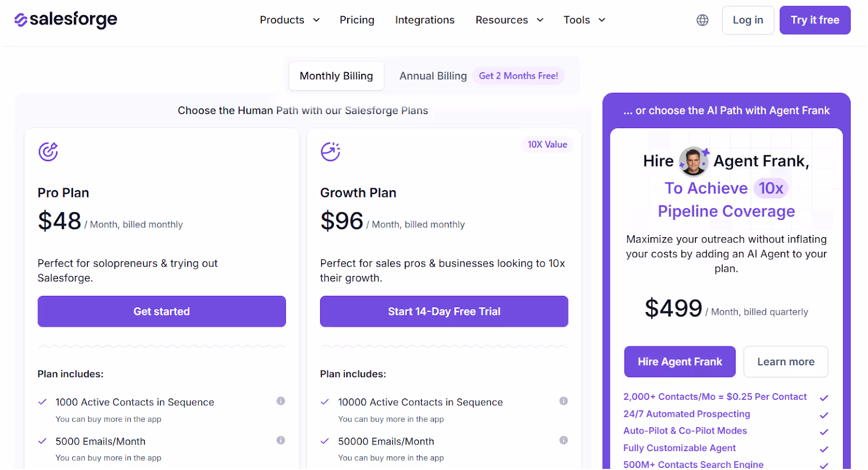Click the Pro Plan heading

tap(63, 193)
